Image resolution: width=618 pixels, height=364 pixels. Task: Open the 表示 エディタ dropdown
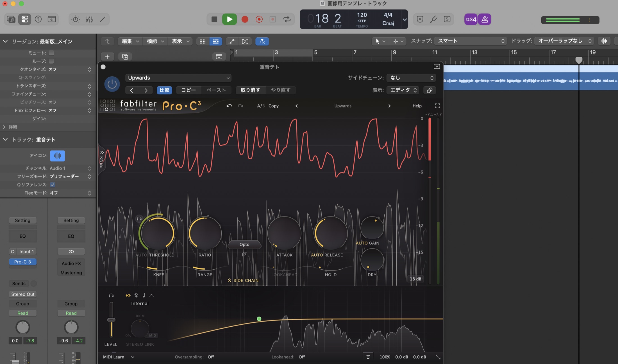click(403, 90)
